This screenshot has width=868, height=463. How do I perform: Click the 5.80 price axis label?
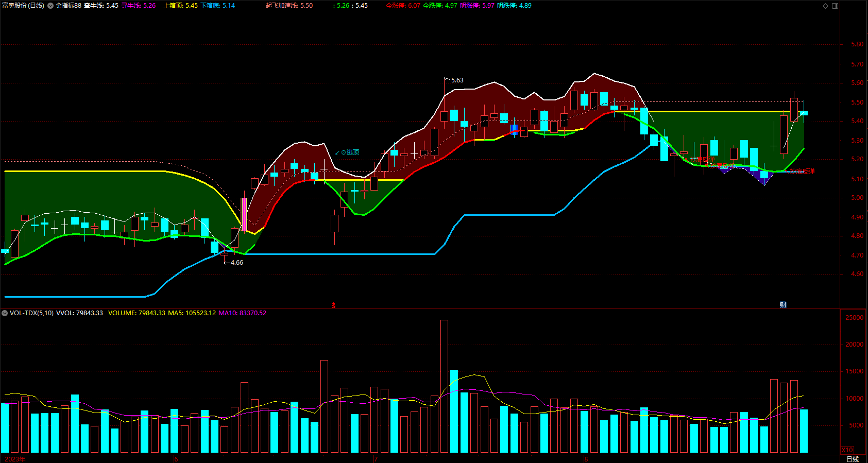pos(857,44)
